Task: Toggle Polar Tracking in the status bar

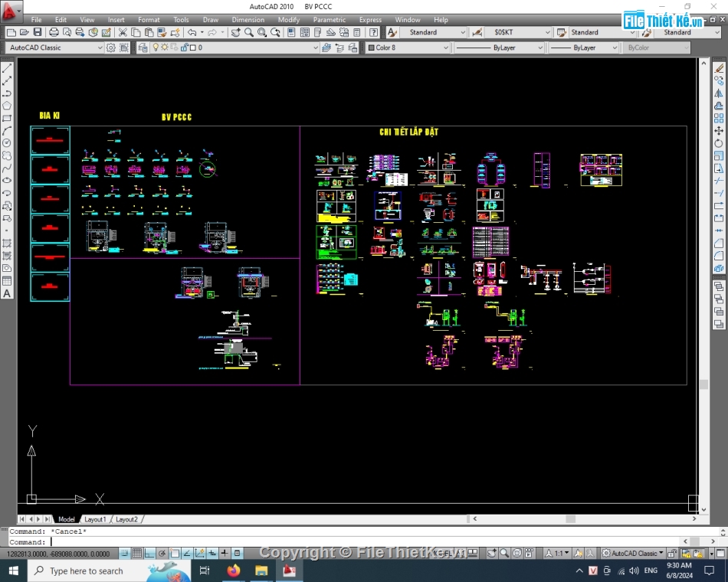Action: click(x=162, y=553)
